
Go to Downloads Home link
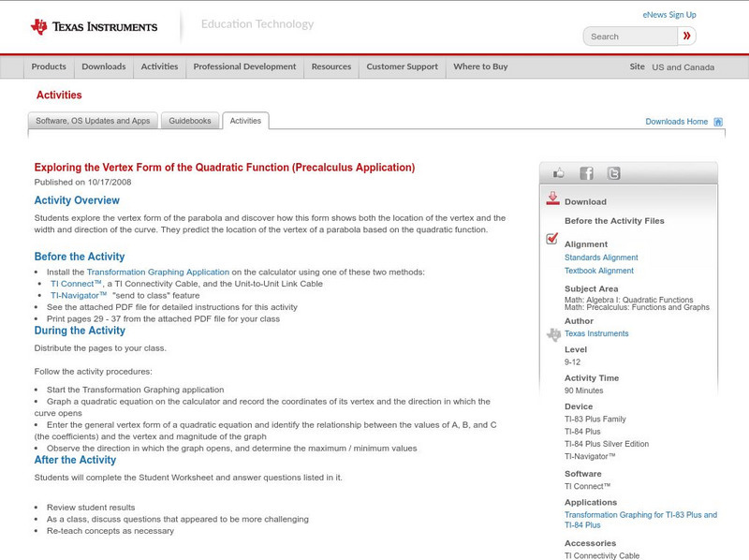[x=676, y=122]
